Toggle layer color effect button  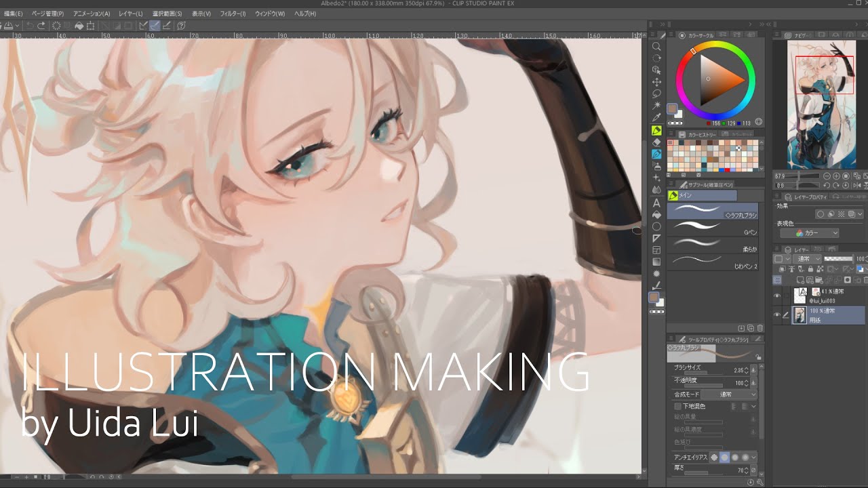tap(853, 214)
